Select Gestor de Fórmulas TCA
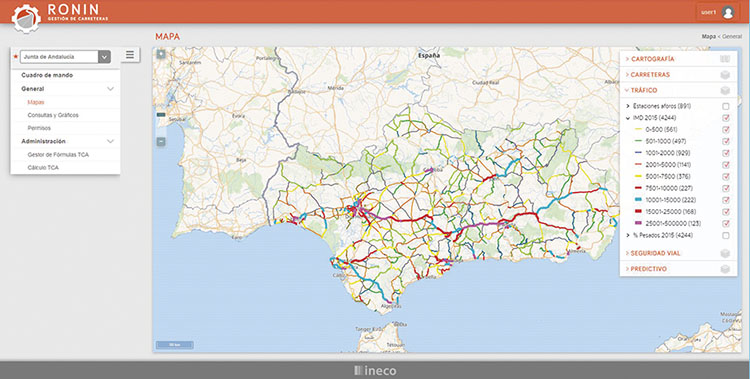The width and height of the screenshot is (750, 379). tap(58, 155)
